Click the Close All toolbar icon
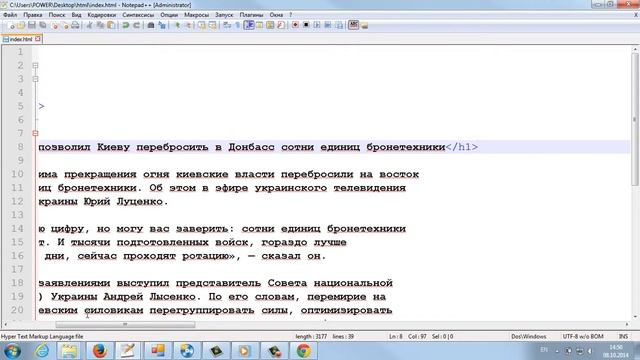Screen dimensions: 640x360 click(66, 25)
